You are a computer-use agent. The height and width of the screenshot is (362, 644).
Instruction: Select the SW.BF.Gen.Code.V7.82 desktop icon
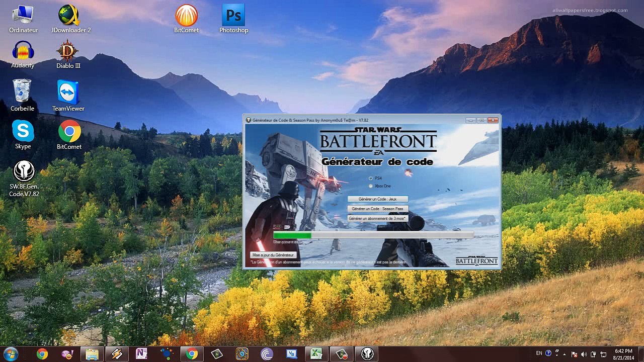point(24,179)
